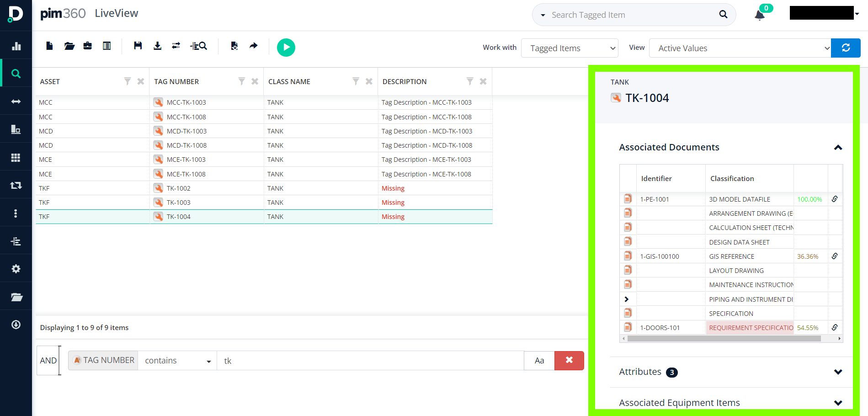
Task: Click Missing description for TK-1003
Action: (393, 203)
